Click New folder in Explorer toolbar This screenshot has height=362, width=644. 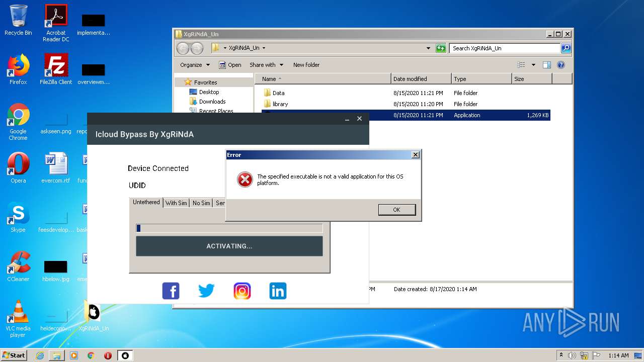click(x=306, y=65)
